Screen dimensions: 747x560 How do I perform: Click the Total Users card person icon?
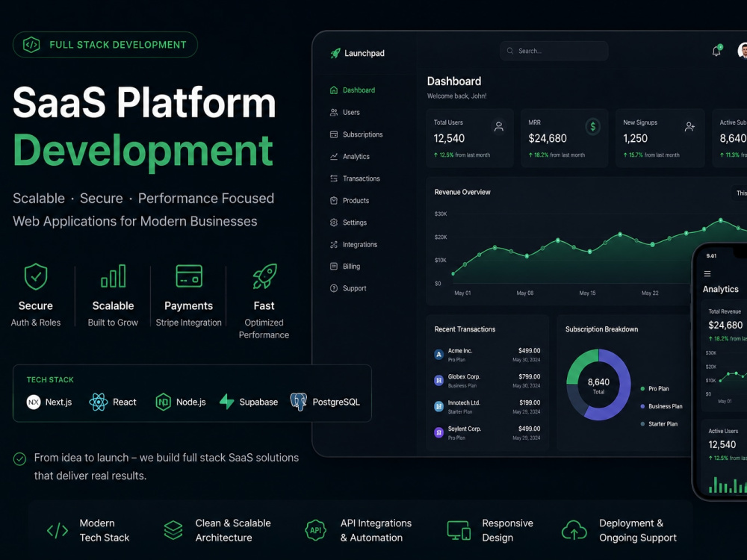pos(499,126)
